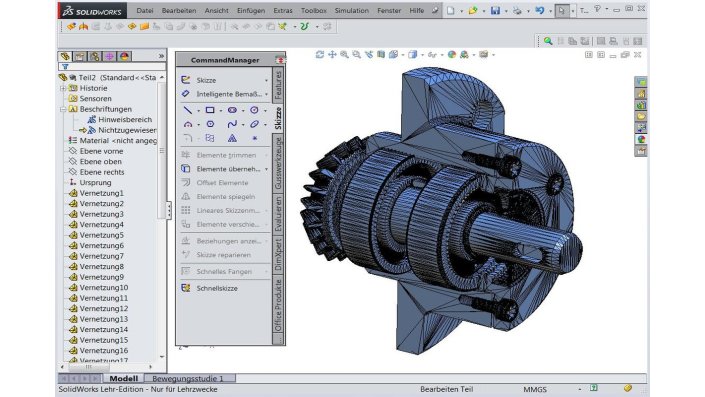Expand the Historie tree node
The image size is (705, 397).
coord(63,88)
